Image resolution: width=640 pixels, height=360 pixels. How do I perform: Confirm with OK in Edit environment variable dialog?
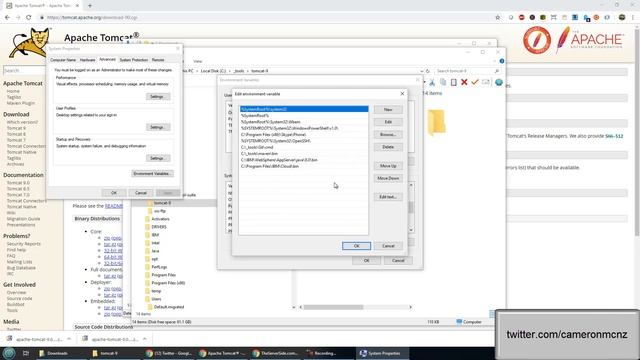pyautogui.click(x=356, y=246)
